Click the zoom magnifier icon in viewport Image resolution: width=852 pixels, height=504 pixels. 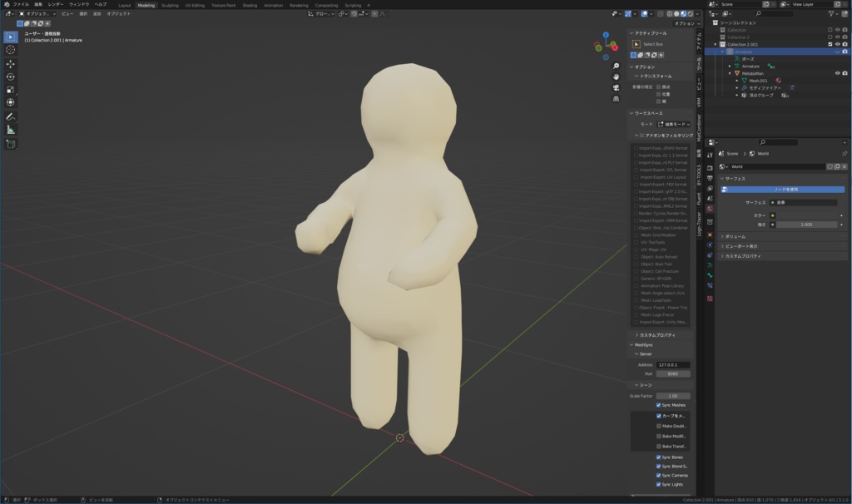click(617, 66)
